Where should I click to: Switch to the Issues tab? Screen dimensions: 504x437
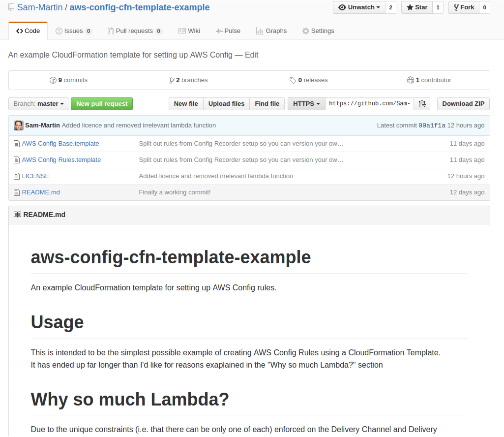click(x=74, y=31)
